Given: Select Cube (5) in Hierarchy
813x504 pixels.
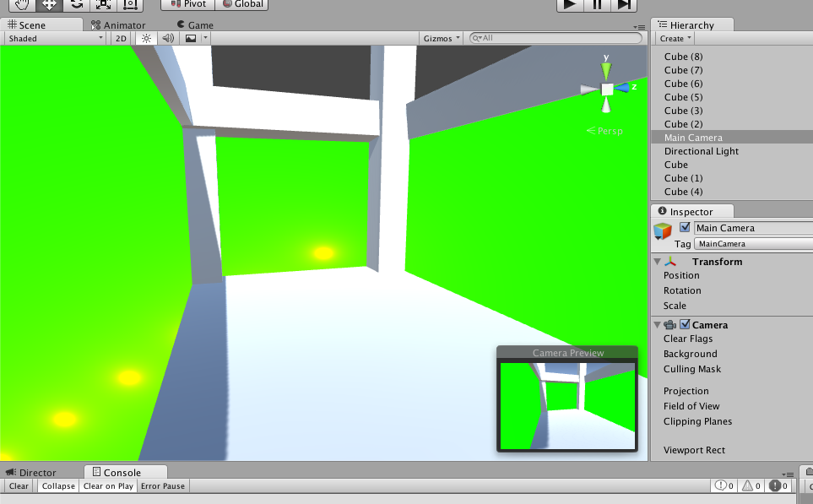Looking at the screenshot, I should 732,97.
